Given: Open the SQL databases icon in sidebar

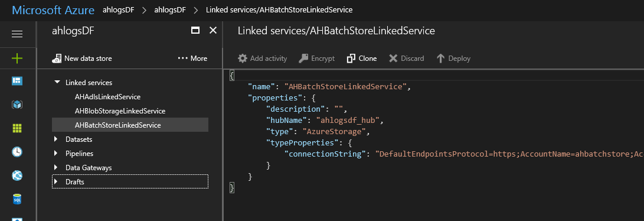Looking at the screenshot, I should click(17, 200).
